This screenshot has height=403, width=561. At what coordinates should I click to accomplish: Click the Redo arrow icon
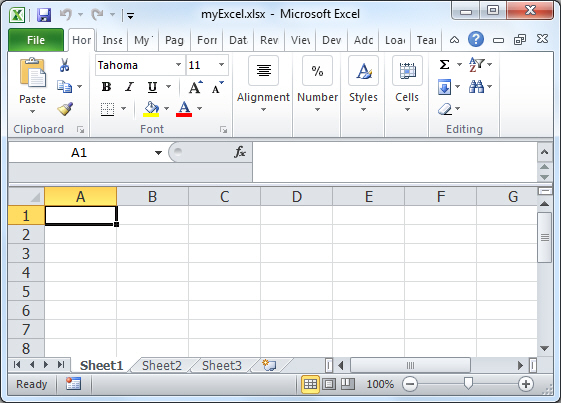(x=97, y=14)
